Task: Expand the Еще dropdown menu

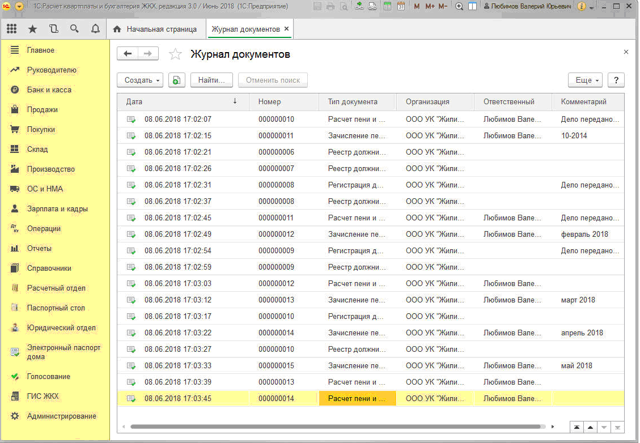Action: [x=585, y=80]
